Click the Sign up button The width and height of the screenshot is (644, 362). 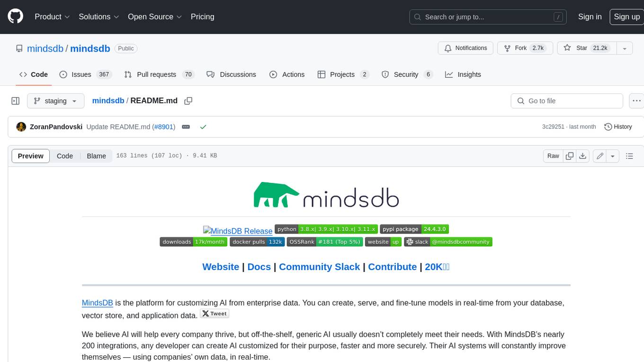click(626, 17)
